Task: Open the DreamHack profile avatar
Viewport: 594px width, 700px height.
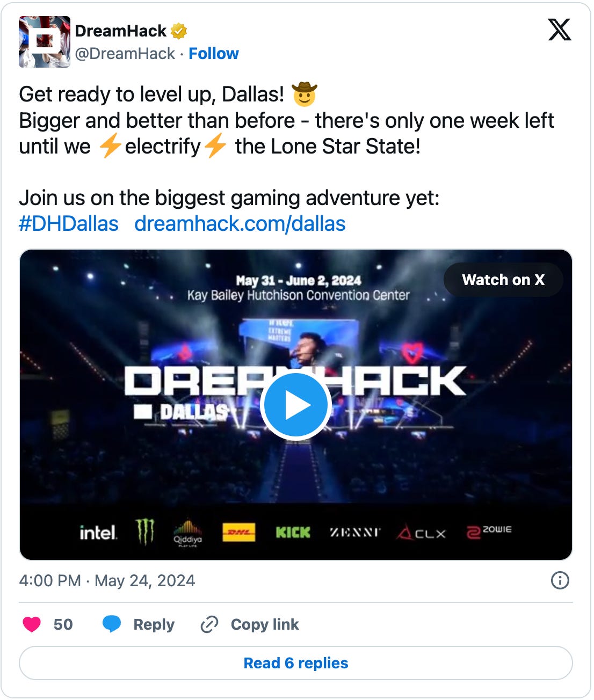Action: tap(45, 42)
